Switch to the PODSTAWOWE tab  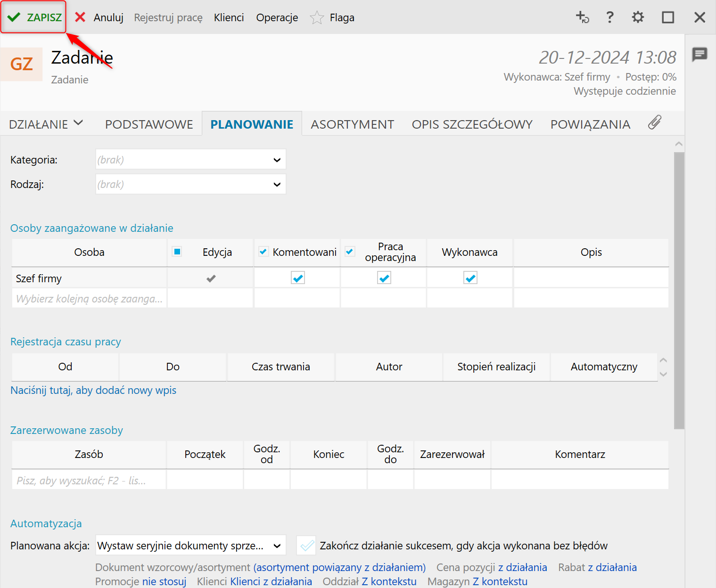click(149, 124)
